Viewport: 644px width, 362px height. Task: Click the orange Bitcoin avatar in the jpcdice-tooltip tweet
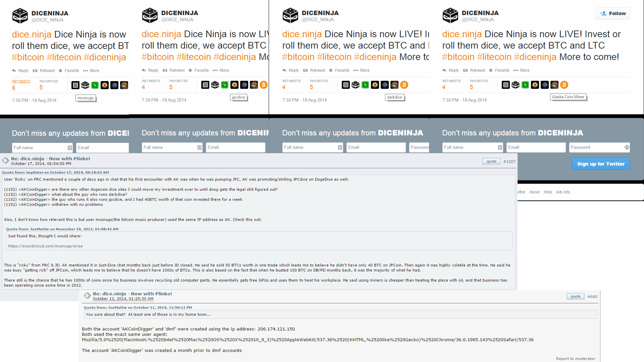(264, 85)
